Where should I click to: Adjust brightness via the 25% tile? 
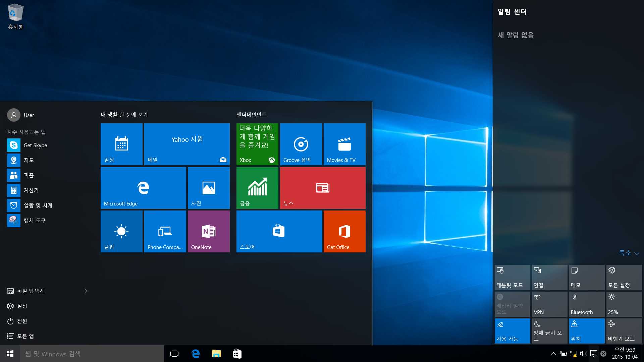coord(624,304)
